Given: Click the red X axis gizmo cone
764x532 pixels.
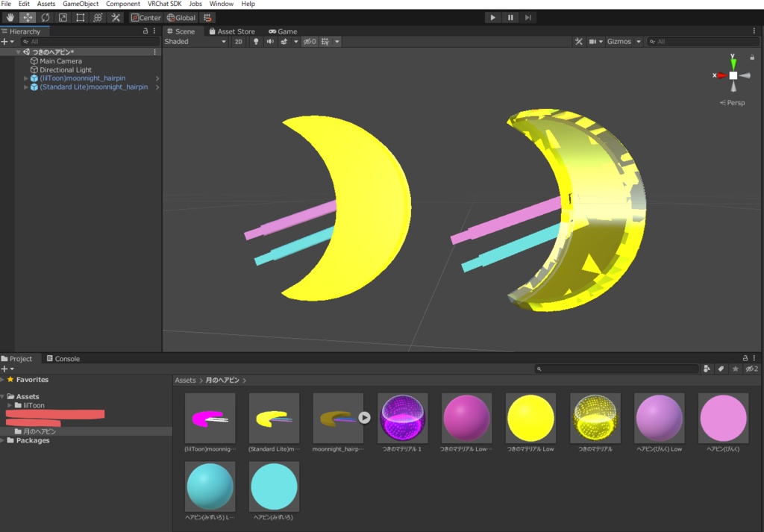Looking at the screenshot, I should coord(722,75).
